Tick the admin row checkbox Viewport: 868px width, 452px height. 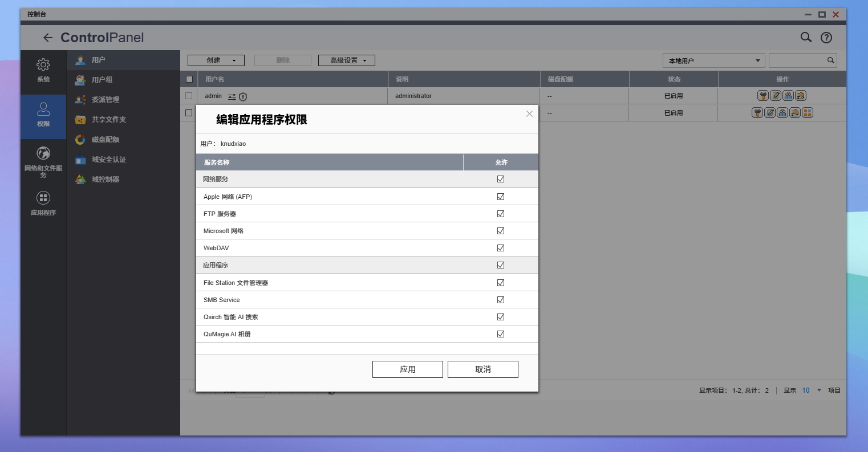click(189, 96)
